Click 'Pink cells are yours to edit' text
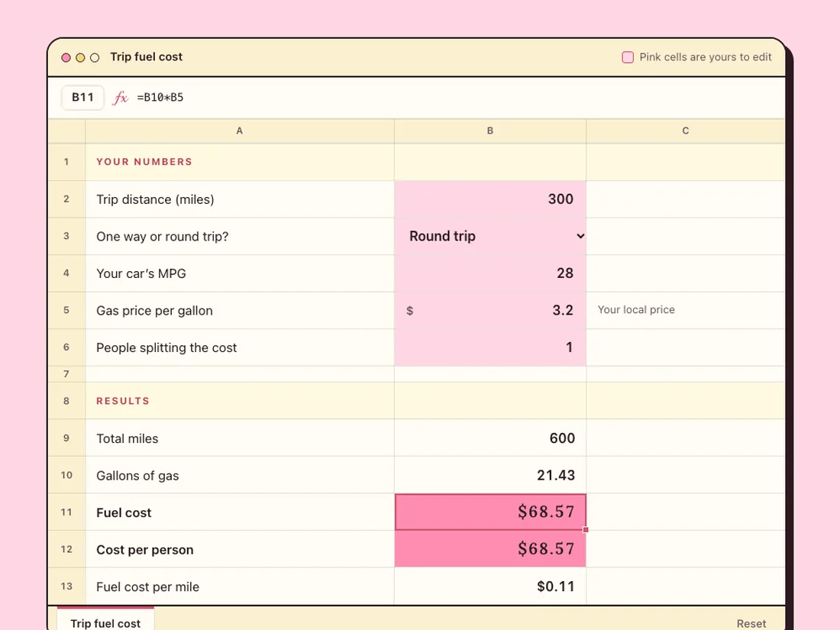The width and height of the screenshot is (840, 630). [x=705, y=57]
